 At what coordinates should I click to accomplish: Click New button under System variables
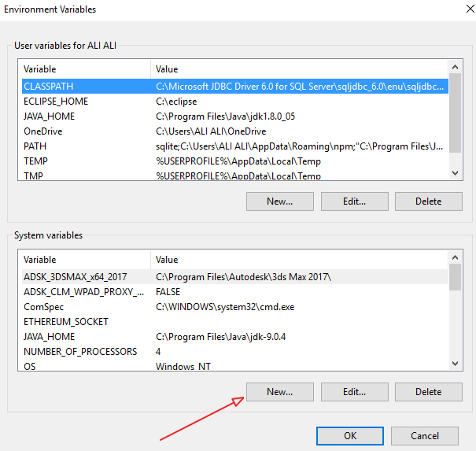(x=279, y=391)
